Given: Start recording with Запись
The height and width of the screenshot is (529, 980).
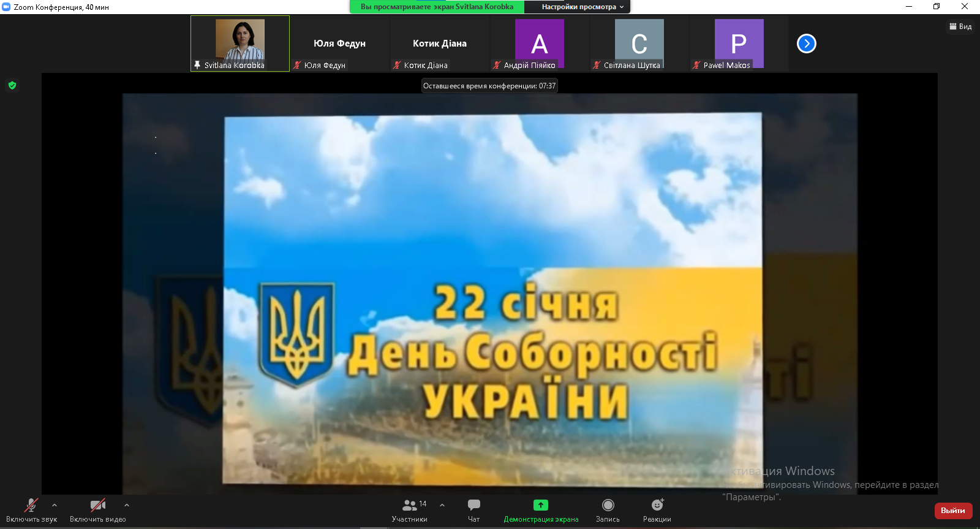Looking at the screenshot, I should pyautogui.click(x=608, y=510).
